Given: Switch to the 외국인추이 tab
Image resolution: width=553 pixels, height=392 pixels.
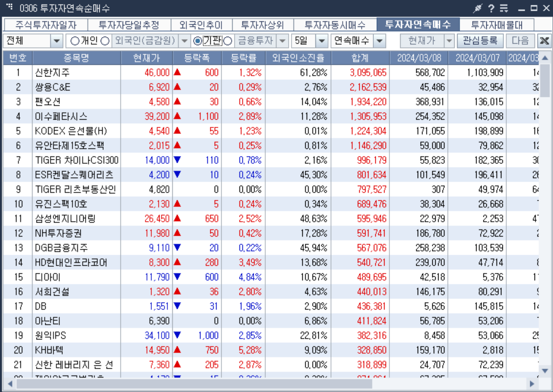Looking at the screenshot, I should pyautogui.click(x=201, y=25).
